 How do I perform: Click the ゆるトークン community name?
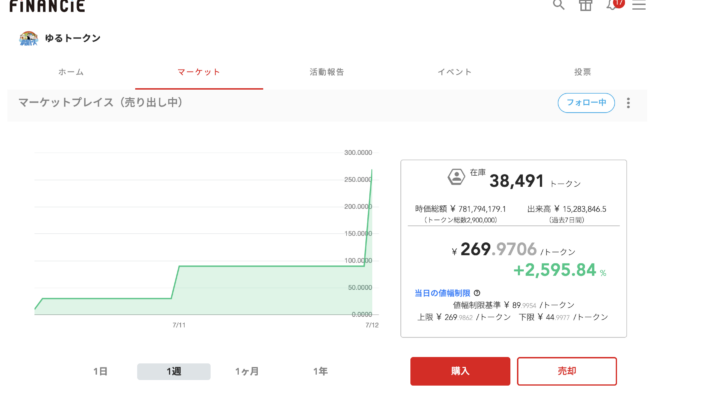tap(73, 38)
